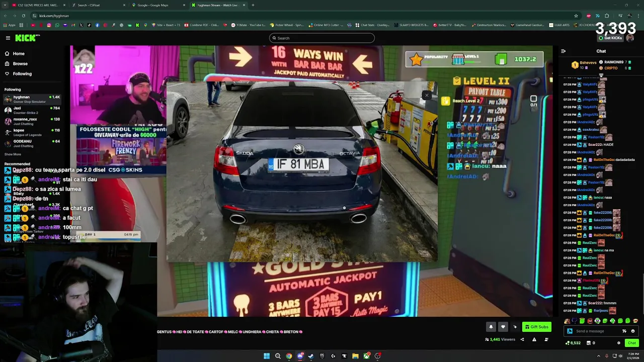Open the browser extensions puzzle icon
The width and height of the screenshot is (644, 362).
click(607, 16)
